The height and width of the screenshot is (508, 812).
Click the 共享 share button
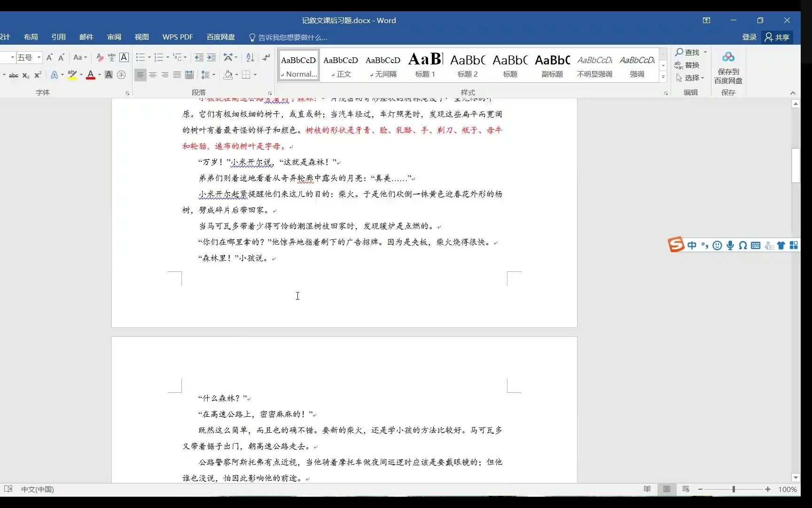(777, 37)
